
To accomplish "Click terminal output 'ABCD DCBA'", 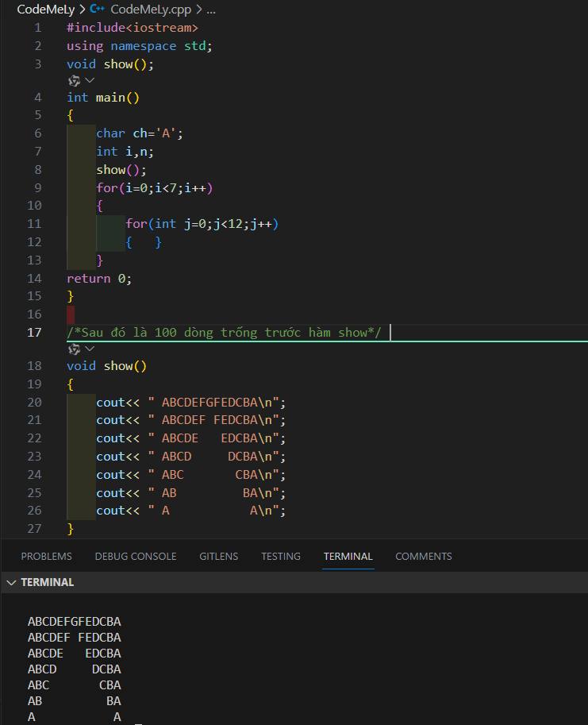I will 75,669.
